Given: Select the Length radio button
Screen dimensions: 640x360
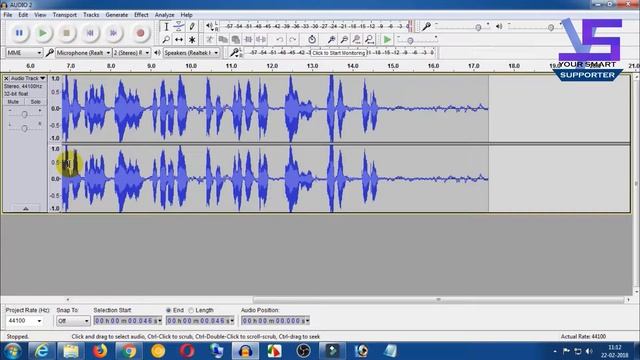Looking at the screenshot, I should (191, 311).
